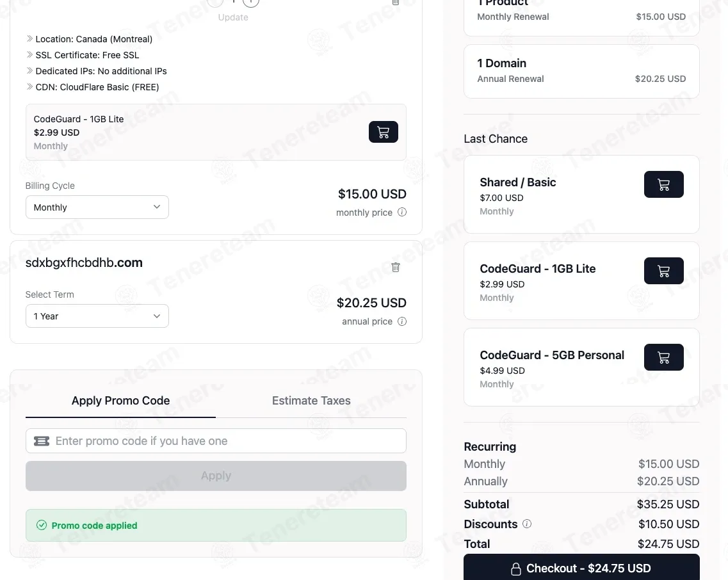Click the Update quantity link
The width and height of the screenshot is (728, 580).
tap(233, 17)
